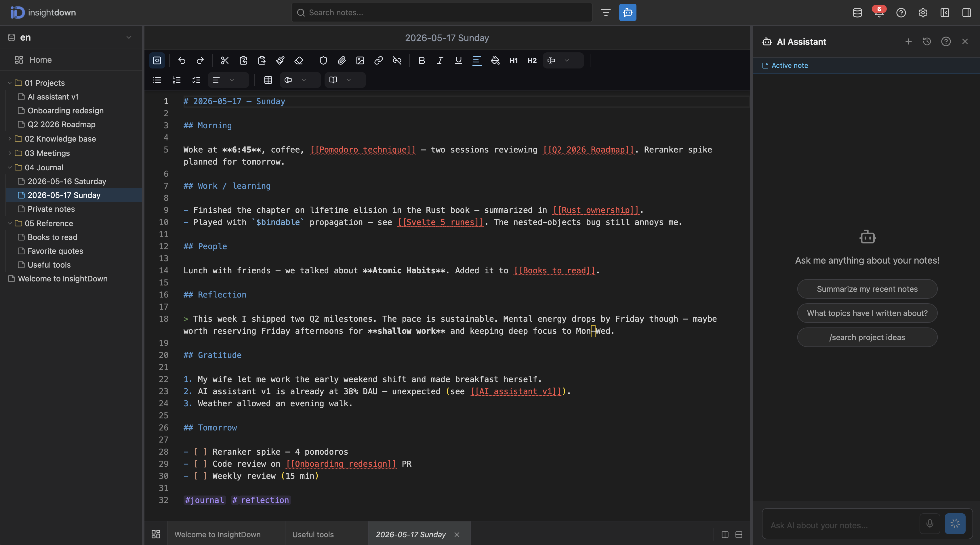
Task: Open the search filter options
Action: [x=606, y=13]
